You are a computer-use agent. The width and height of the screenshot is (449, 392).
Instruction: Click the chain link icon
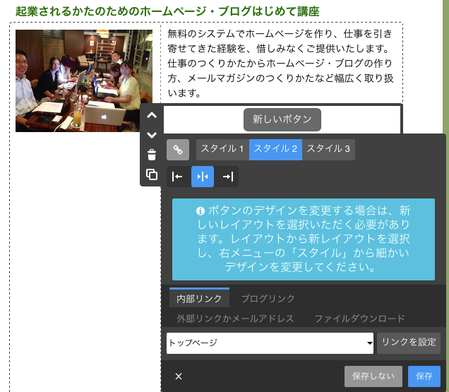click(x=178, y=150)
